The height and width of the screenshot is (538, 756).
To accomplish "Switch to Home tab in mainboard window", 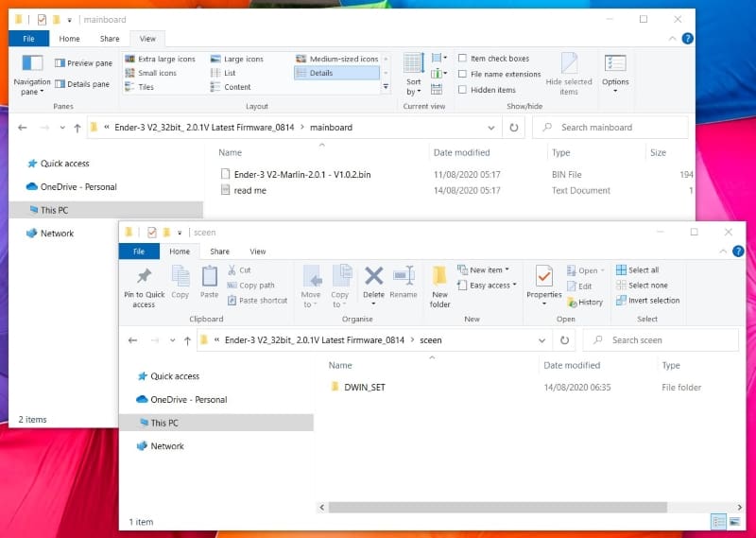I will point(69,39).
